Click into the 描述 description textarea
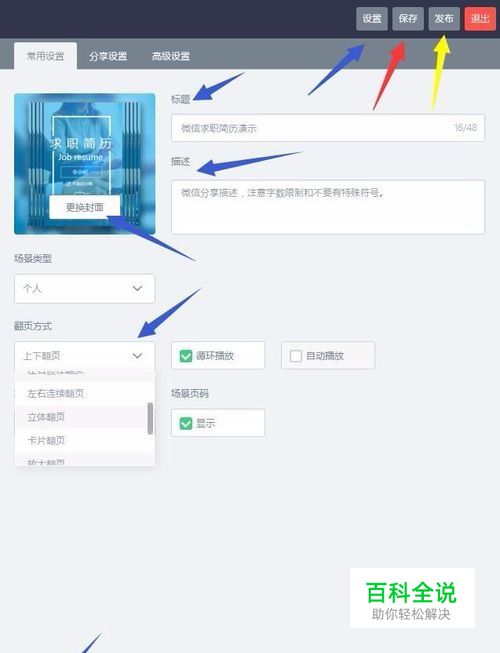 (x=328, y=207)
